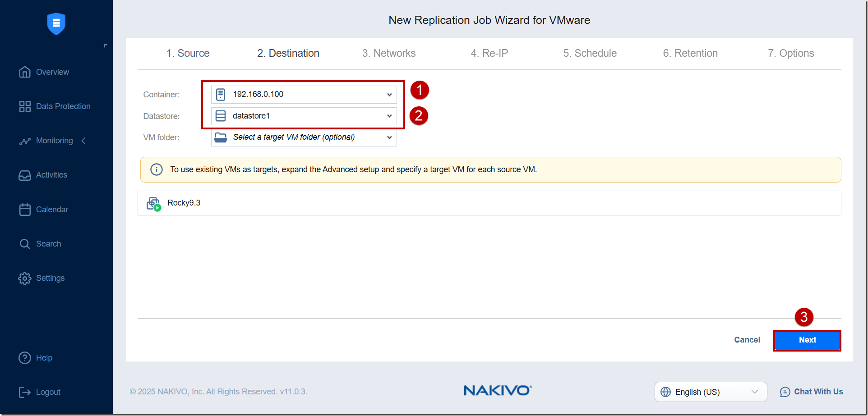
Task: Click the host server icon in Container field
Action: coord(221,94)
